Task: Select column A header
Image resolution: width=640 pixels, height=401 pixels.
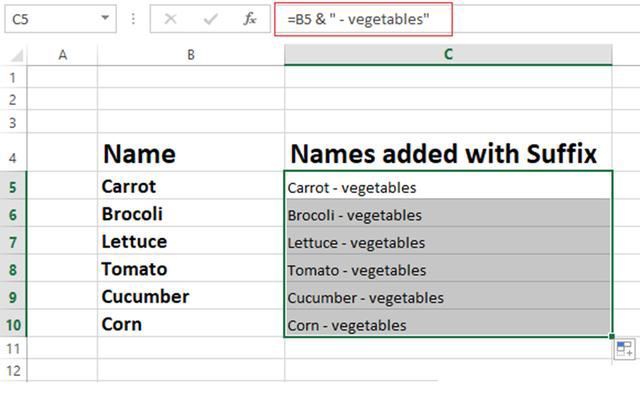Action: (62, 55)
